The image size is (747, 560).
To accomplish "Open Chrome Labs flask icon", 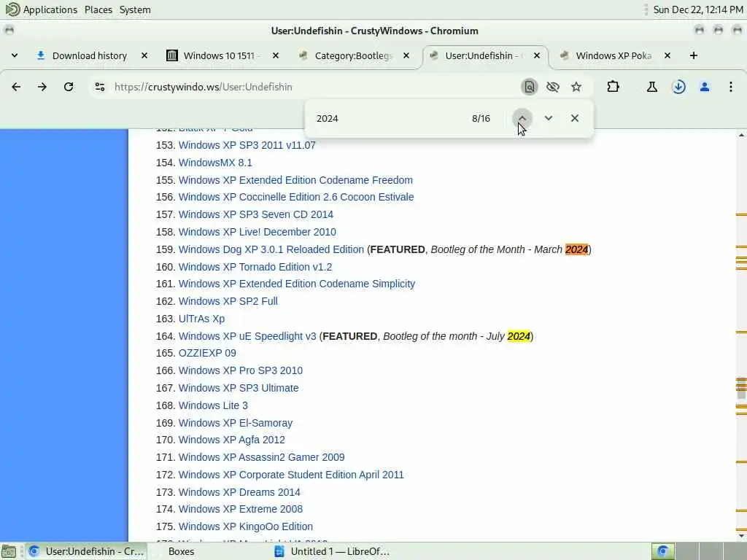I will [652, 87].
